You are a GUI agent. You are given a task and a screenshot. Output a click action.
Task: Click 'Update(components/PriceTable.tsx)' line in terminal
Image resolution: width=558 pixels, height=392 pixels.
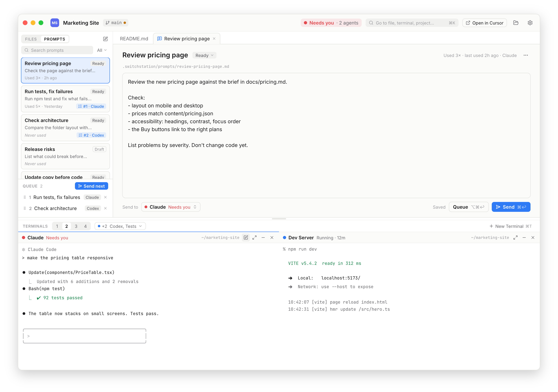click(71, 272)
